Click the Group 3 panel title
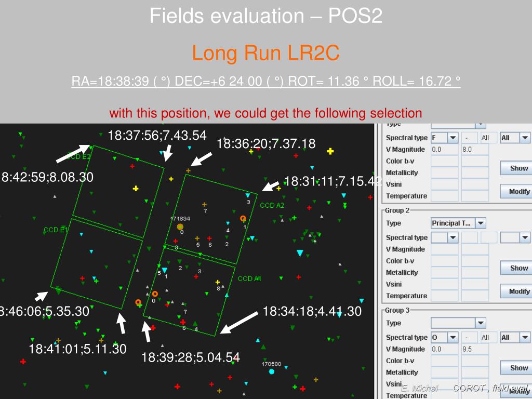The height and width of the screenshot is (399, 532). coord(397,310)
